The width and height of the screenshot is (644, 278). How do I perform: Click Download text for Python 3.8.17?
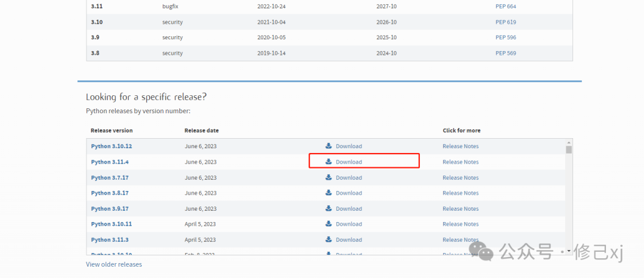pos(349,193)
